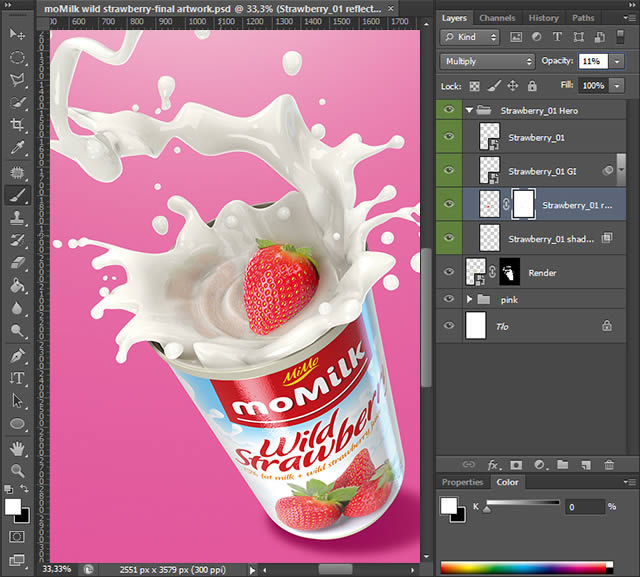640x577 pixels.
Task: Select the Pen tool
Action: point(17,356)
